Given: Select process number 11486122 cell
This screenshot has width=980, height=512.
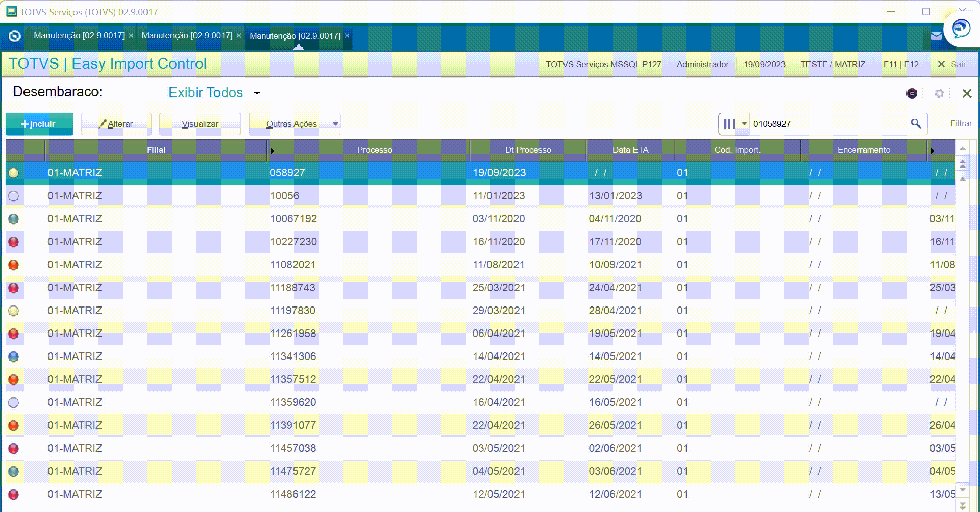Looking at the screenshot, I should 293,494.
